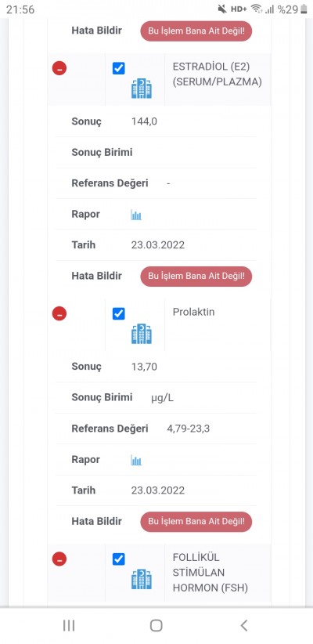Click 'Bu İşlem Bana Ait Değil!' under Prolaktin
313x644 pixels.
(196, 522)
